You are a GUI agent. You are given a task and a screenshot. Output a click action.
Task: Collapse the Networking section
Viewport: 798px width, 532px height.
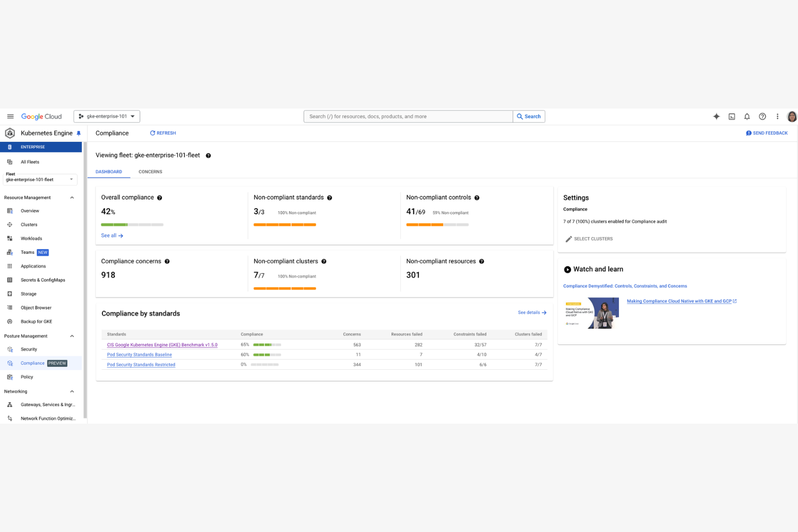[72, 391]
